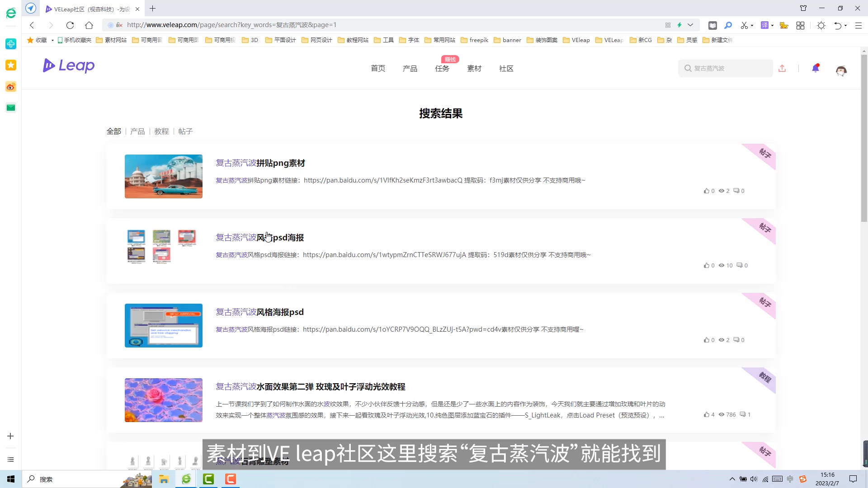Open the 产品 navigation item

410,68
